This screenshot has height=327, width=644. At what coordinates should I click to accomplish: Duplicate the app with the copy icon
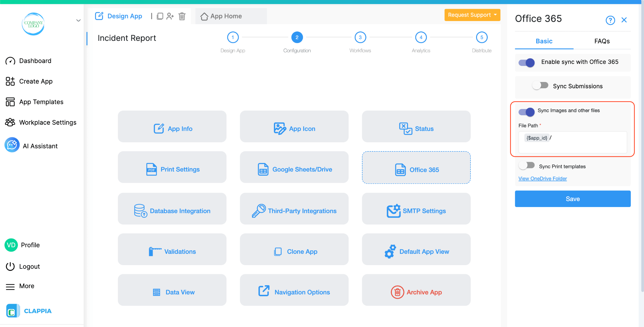coord(160,16)
